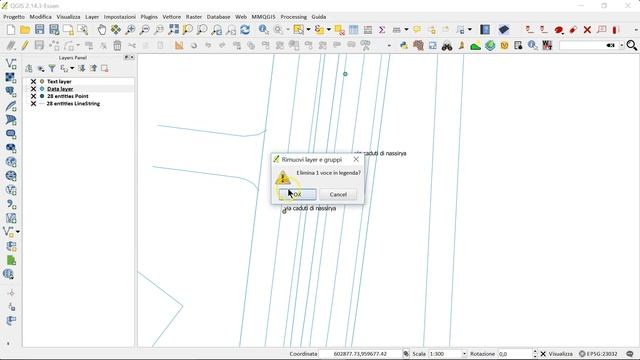Viewport: 640px width, 360px height.
Task: Add delimited text layer comma icon
Action: pyautogui.click(x=11, y=204)
